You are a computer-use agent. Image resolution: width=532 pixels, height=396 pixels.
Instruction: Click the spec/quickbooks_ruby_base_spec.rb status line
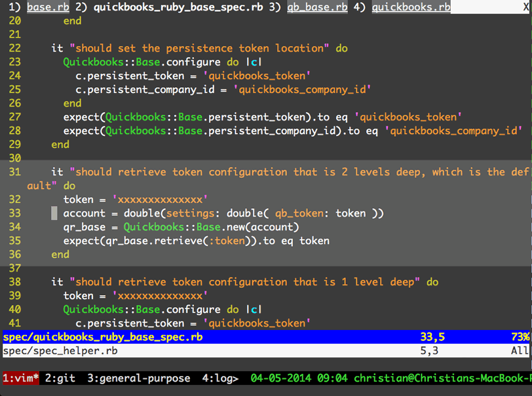pos(266,336)
